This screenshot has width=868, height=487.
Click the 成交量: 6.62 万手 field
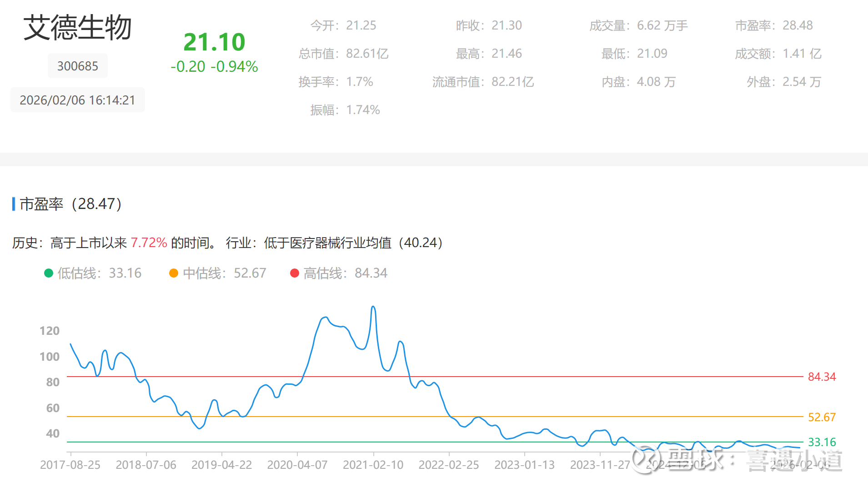[x=638, y=25]
